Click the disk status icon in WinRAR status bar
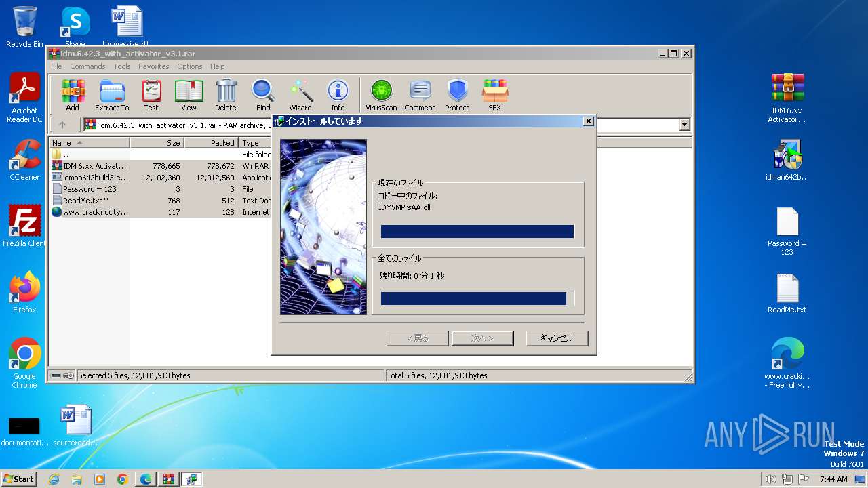 [56, 375]
